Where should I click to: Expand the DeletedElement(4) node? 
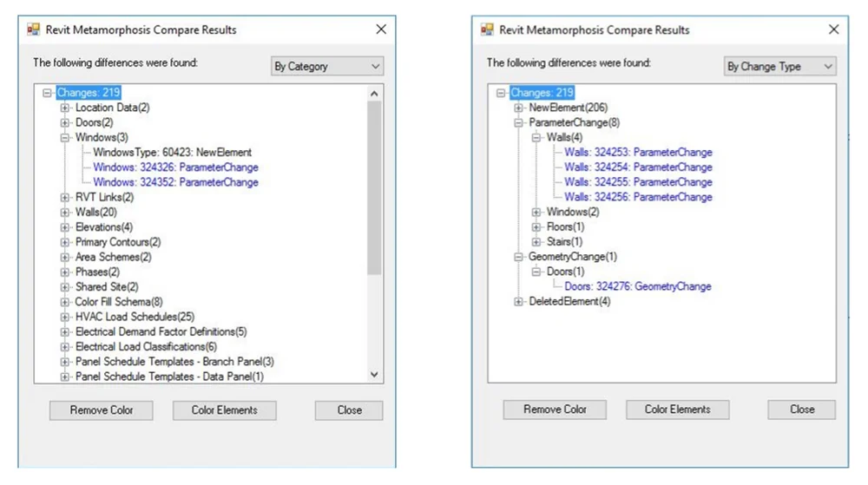(x=518, y=302)
